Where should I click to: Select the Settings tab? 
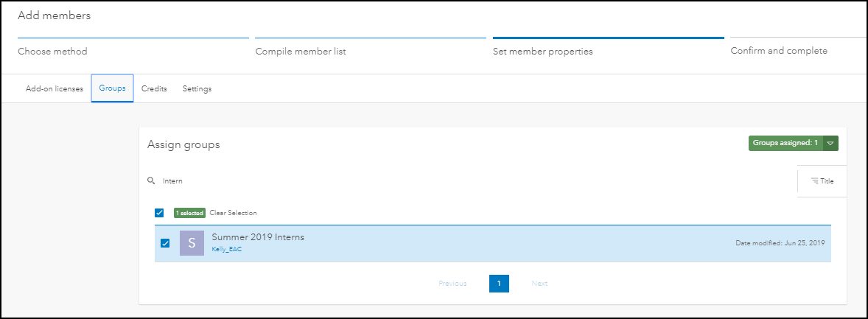pyautogui.click(x=197, y=89)
